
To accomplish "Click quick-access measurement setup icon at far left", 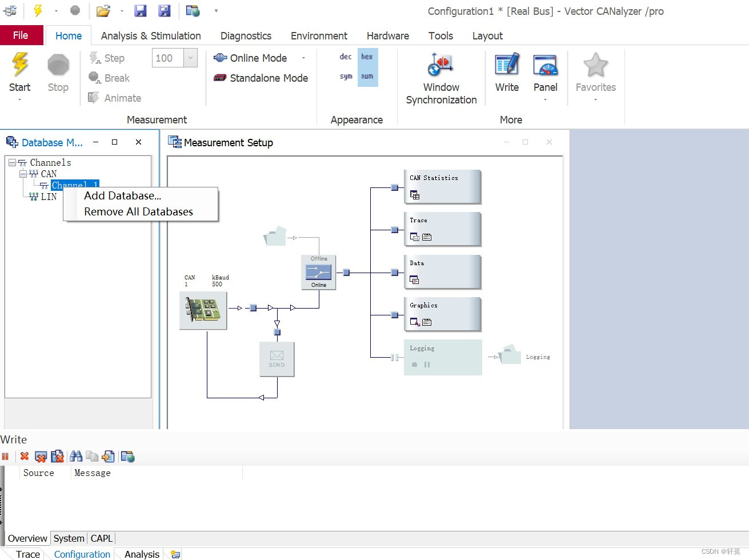I will tap(10, 10).
